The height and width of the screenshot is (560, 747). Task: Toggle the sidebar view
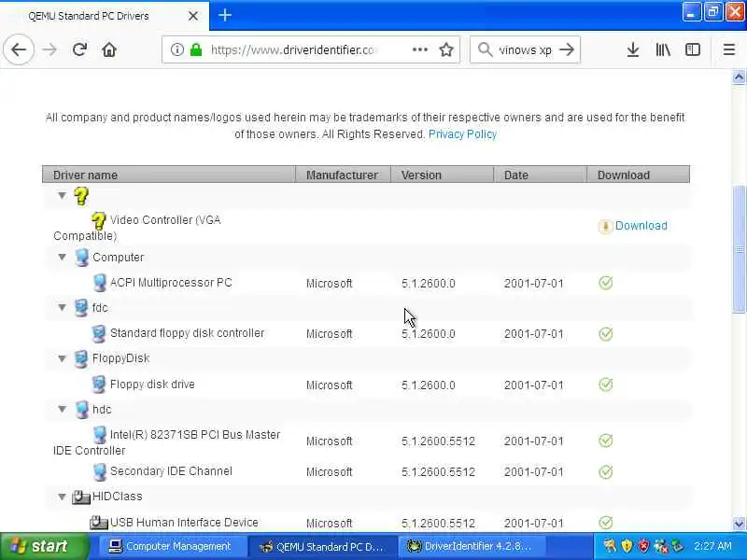(693, 49)
